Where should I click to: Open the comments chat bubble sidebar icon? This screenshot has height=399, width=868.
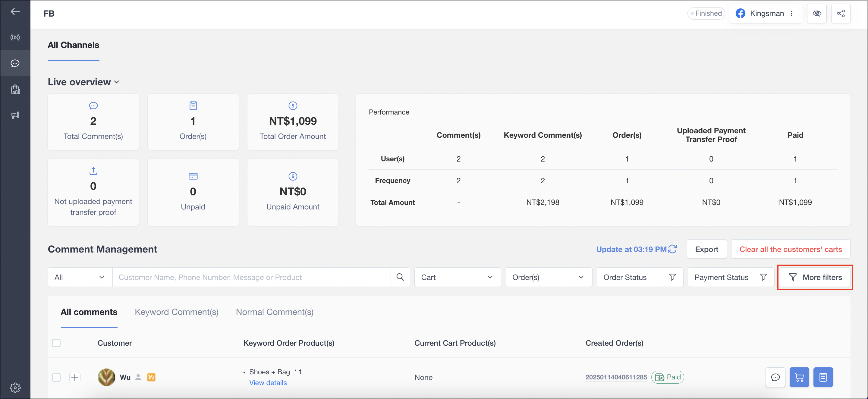coord(15,63)
